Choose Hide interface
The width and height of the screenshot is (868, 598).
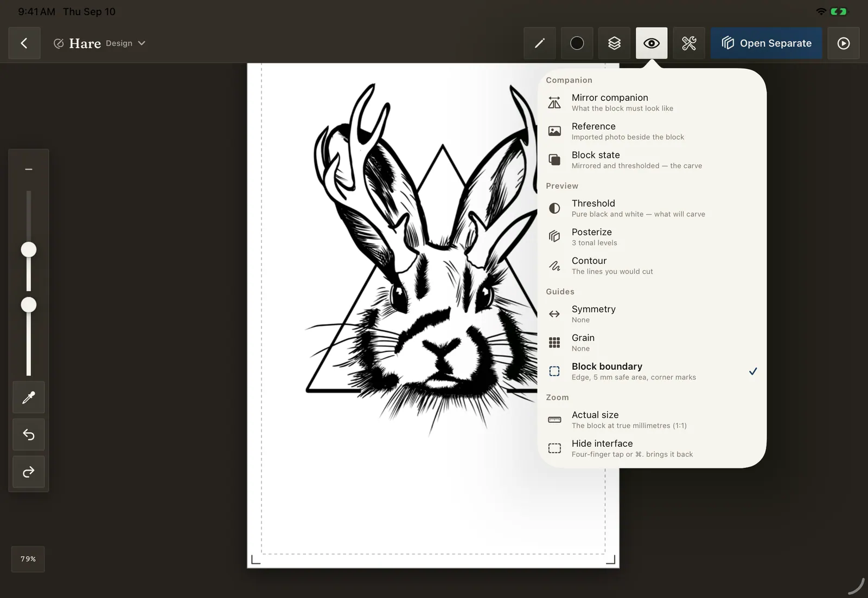pos(652,448)
